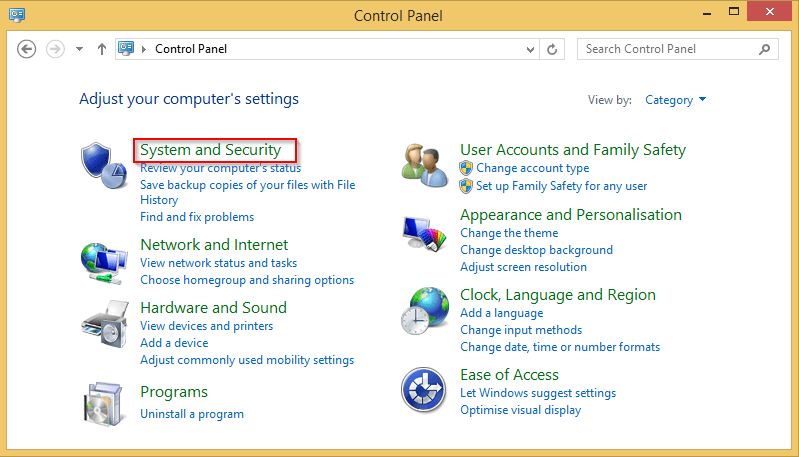Open the View by Category dropdown
The height and width of the screenshot is (457, 799).
point(676,100)
